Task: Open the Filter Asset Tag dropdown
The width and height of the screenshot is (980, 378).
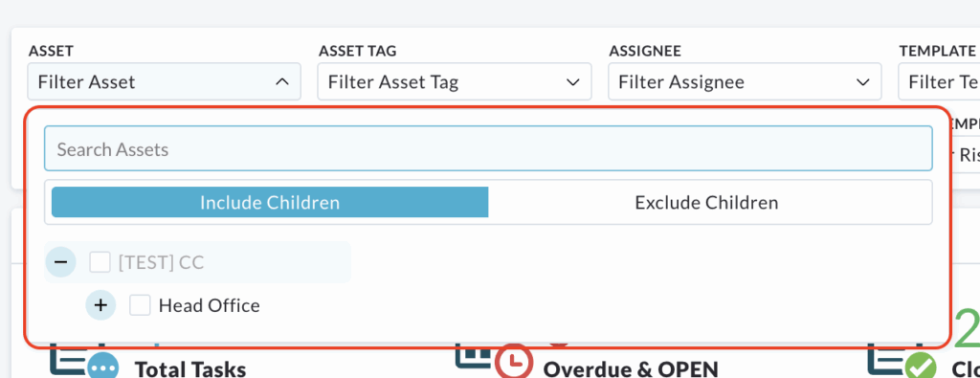Action: pos(455,82)
